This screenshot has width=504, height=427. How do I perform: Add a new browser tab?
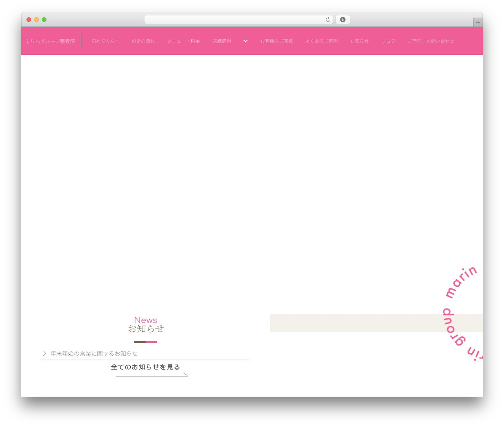[x=478, y=22]
